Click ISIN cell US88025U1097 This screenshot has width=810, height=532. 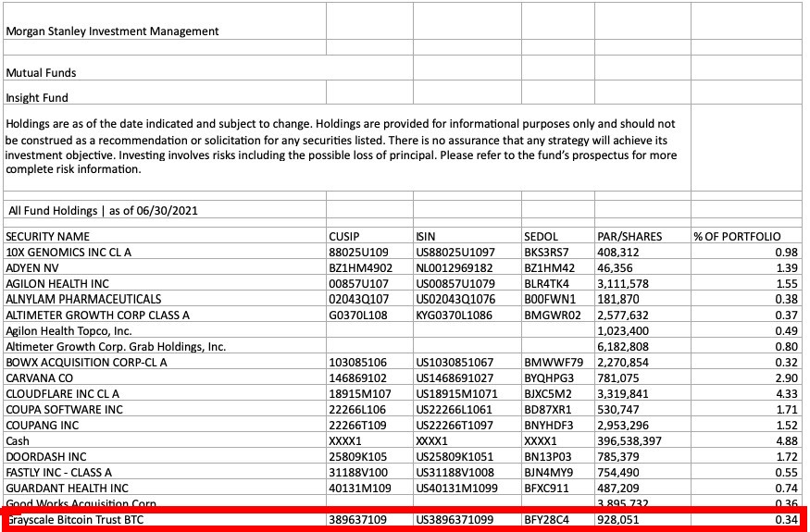click(x=467, y=252)
